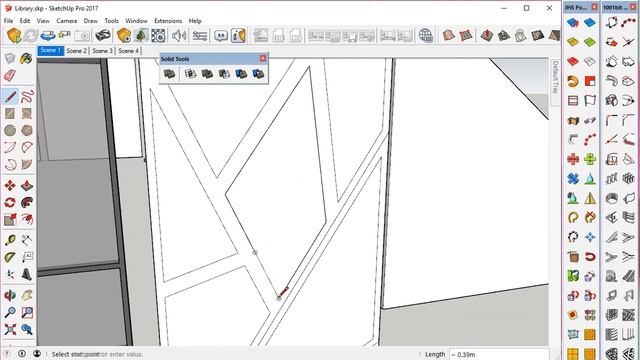Select the Freehand squiggle tool
Image resolution: width=640 pixels, height=360 pixels.
pos(27,97)
